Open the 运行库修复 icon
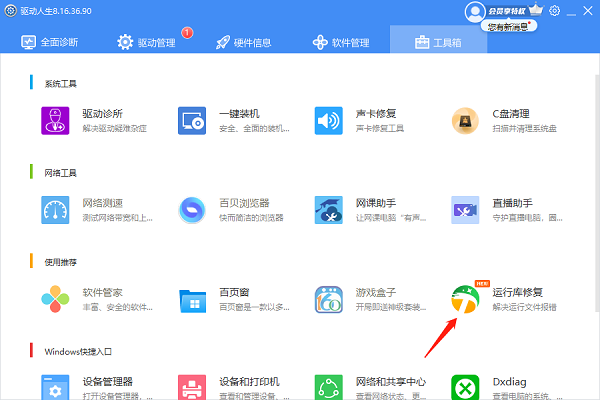The image size is (600, 400). tap(465, 299)
